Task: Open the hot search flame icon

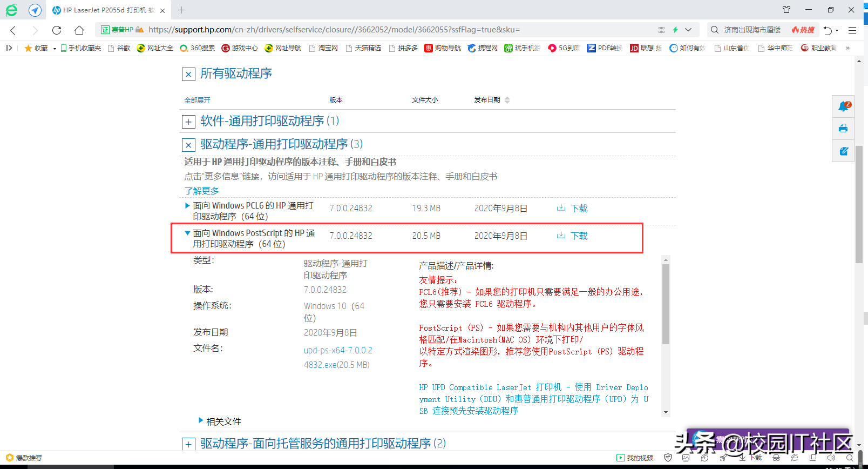Action: (x=803, y=30)
